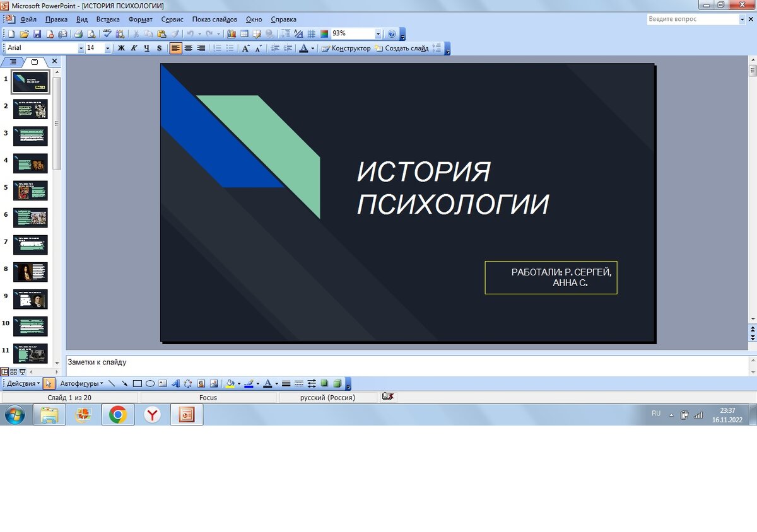Click the New presentation icon
This screenshot has width=757, height=532.
[x=11, y=34]
